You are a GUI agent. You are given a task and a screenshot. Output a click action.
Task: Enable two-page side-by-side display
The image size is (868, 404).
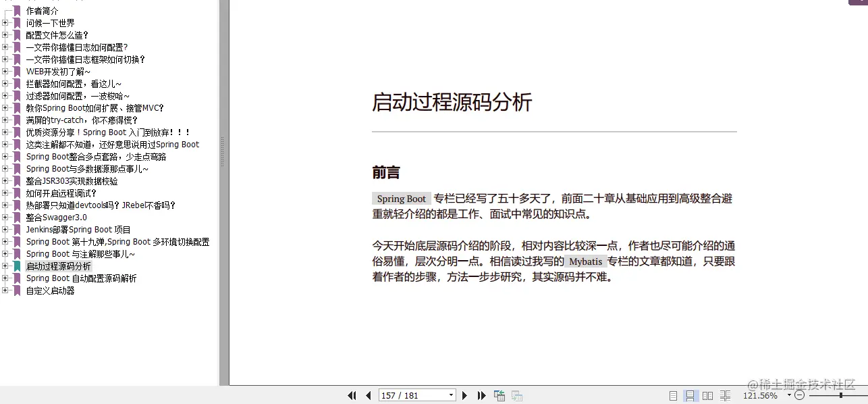707,395
